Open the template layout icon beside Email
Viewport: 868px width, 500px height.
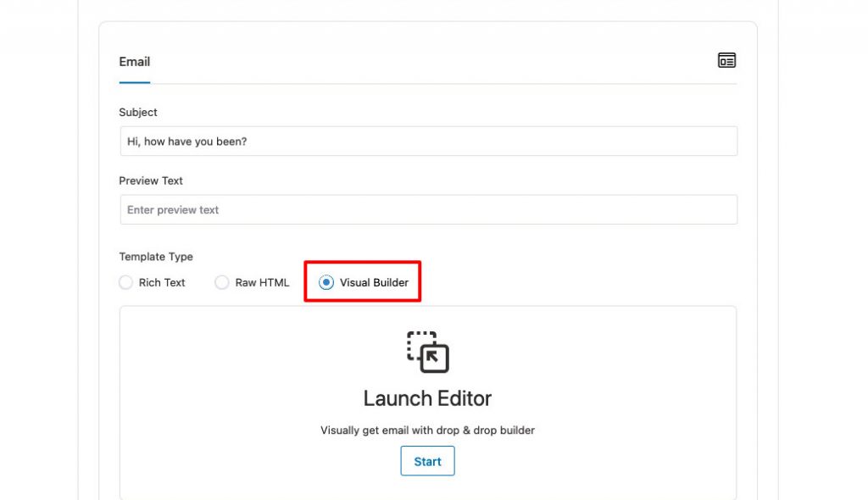pyautogui.click(x=726, y=60)
